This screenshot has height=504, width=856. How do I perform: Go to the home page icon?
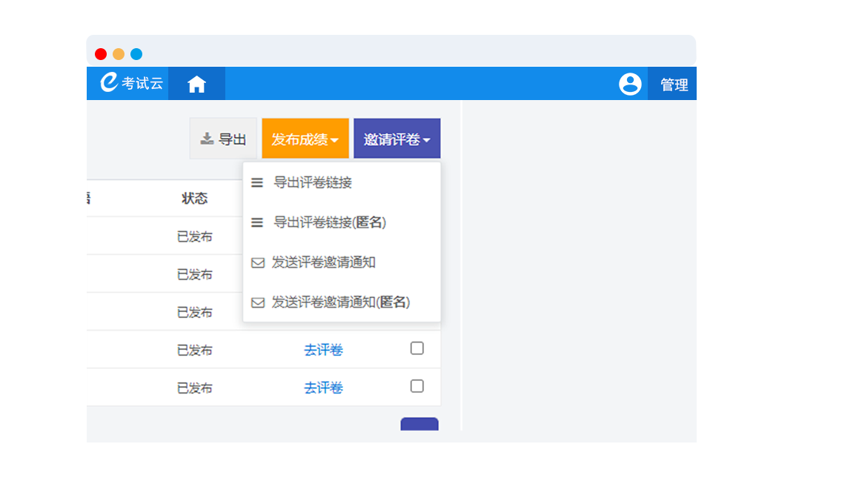pyautogui.click(x=196, y=84)
